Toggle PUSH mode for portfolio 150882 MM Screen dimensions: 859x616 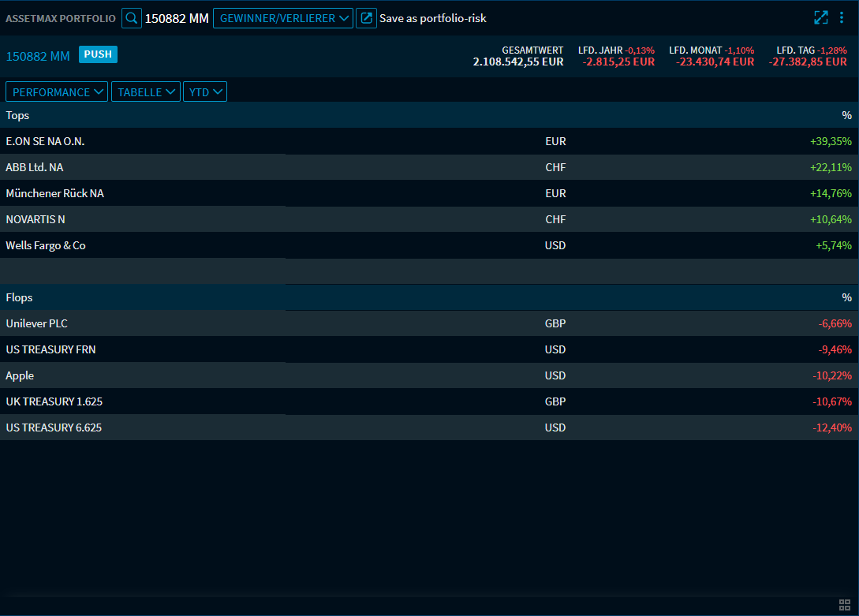pyautogui.click(x=98, y=54)
